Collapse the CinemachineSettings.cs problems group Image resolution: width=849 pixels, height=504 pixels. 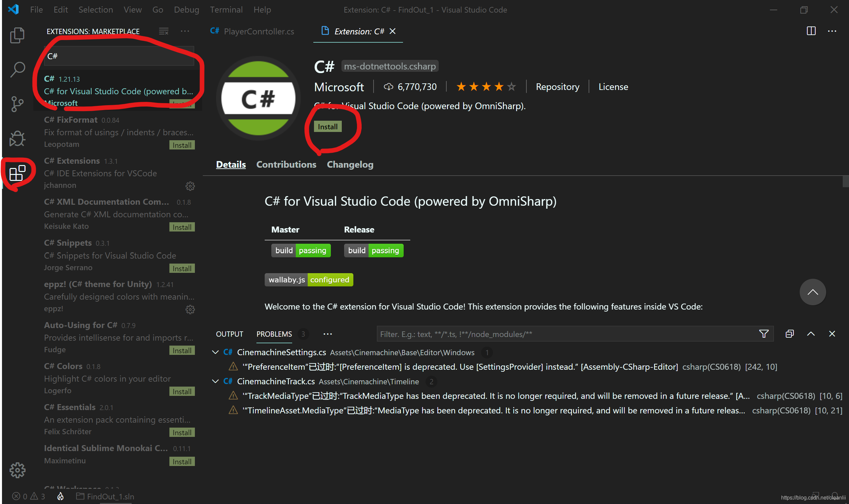coord(215,352)
